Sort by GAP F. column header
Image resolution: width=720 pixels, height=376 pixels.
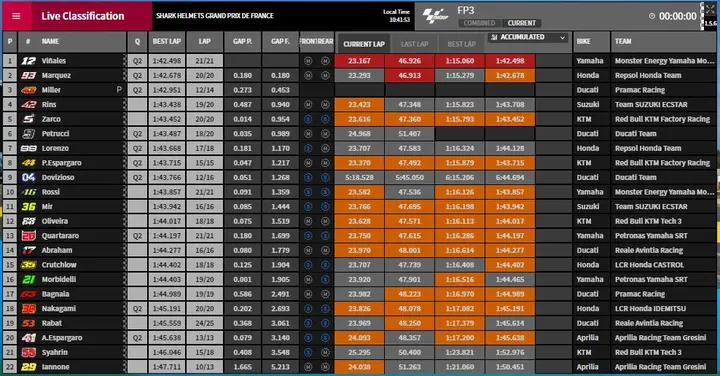pos(280,41)
